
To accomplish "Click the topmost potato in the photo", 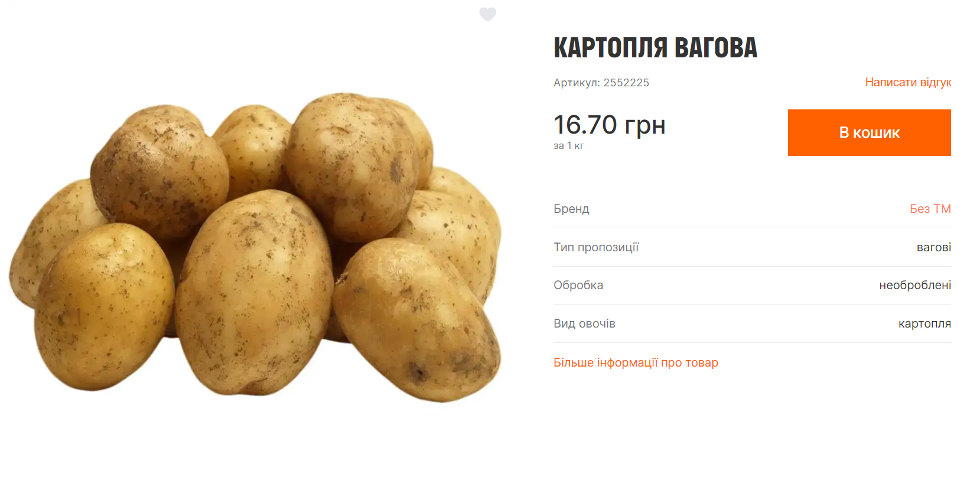I will click(x=351, y=166).
